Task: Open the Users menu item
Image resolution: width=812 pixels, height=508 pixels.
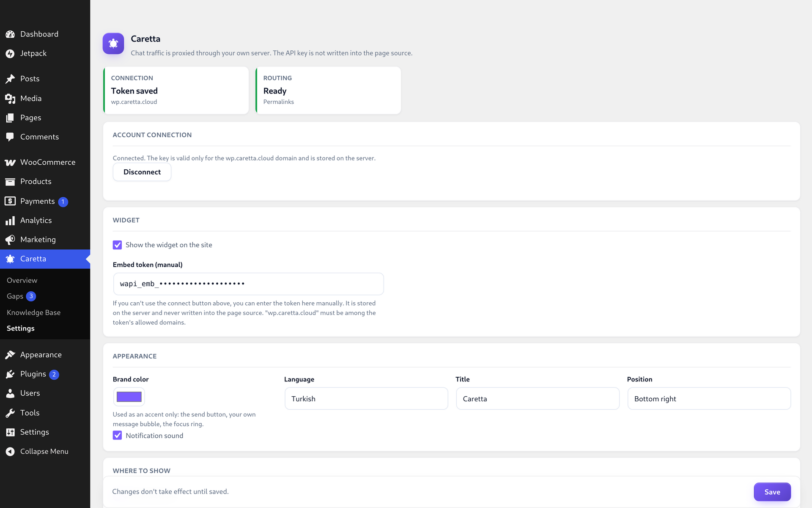Action: pyautogui.click(x=45, y=393)
